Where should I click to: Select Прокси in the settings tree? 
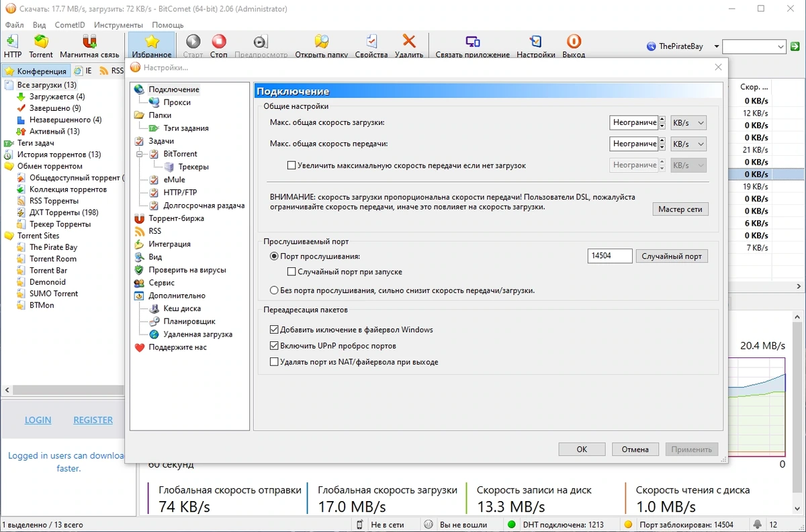177,102
